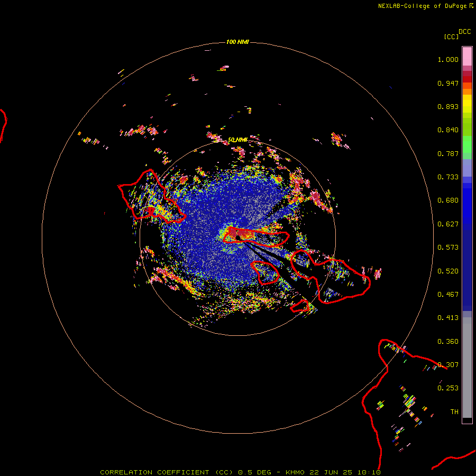476x476 pixels.
Task: Pick the light pink color bar segment
Action: (x=467, y=57)
